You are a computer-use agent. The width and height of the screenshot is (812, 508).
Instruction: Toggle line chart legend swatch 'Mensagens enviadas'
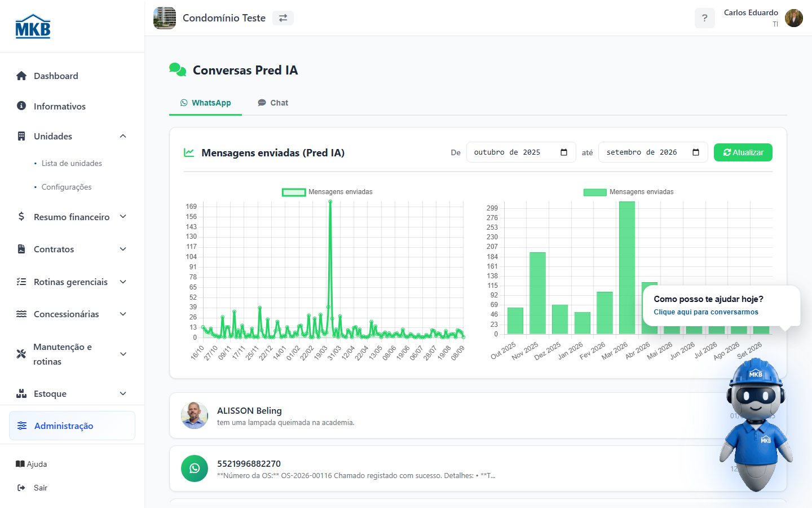(x=294, y=192)
